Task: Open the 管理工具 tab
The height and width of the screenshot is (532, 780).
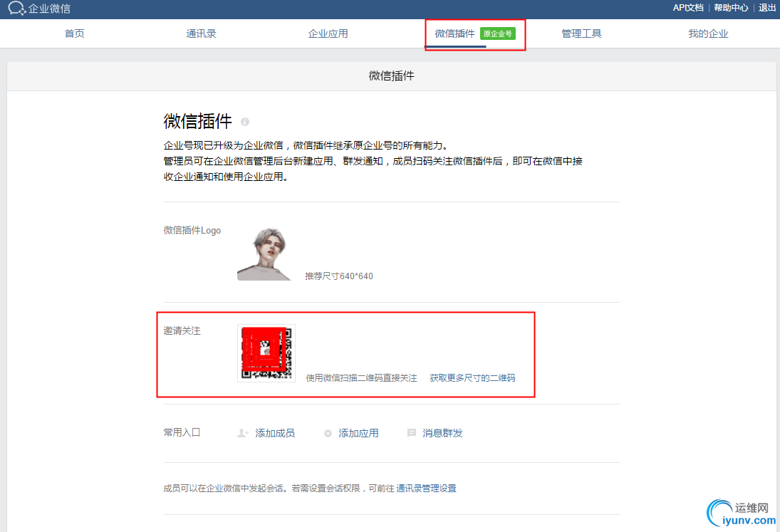Action: click(x=581, y=33)
